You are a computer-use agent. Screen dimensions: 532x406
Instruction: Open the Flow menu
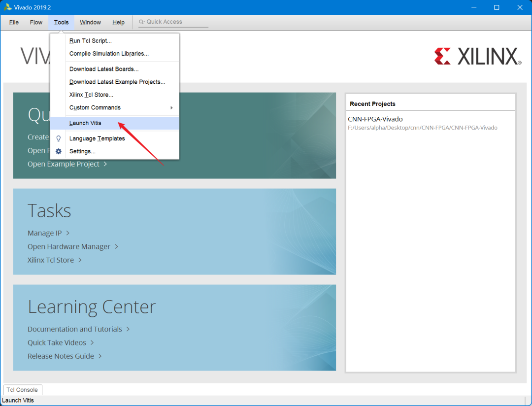(x=36, y=22)
